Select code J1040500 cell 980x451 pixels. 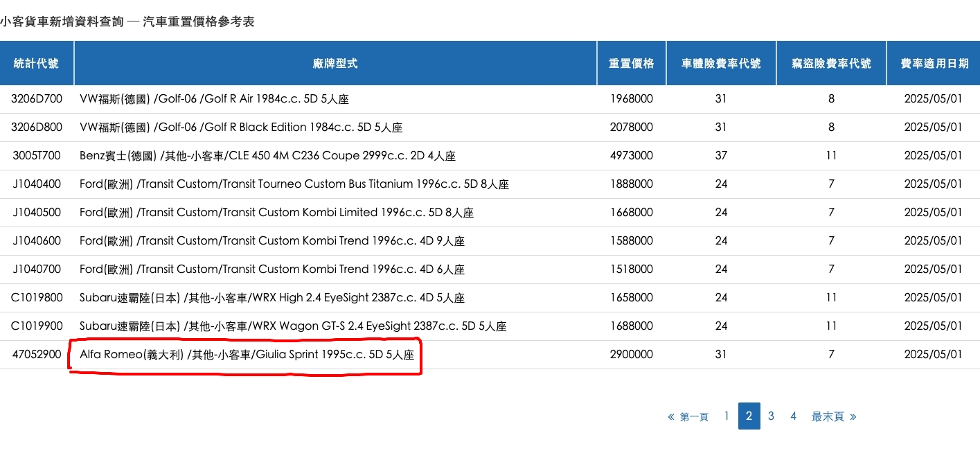tap(37, 213)
